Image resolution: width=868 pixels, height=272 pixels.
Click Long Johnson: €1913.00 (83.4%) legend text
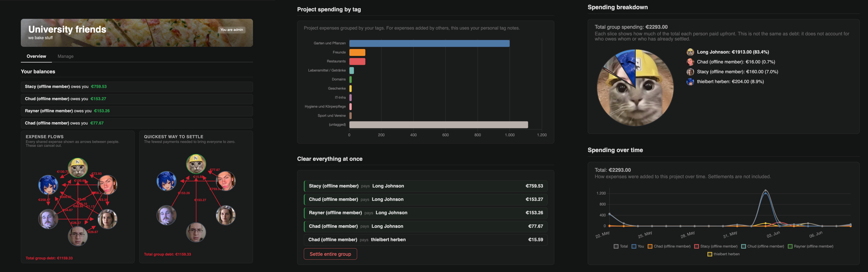pos(733,52)
